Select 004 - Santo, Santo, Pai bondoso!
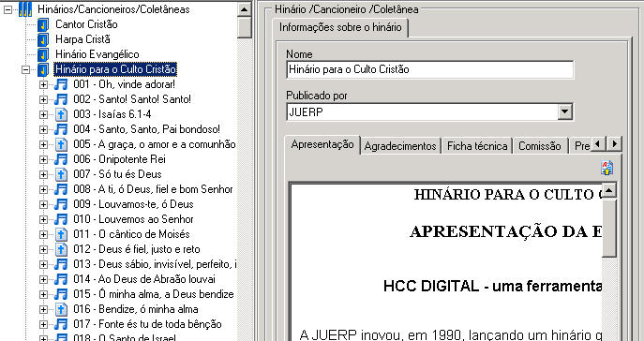 tap(147, 129)
